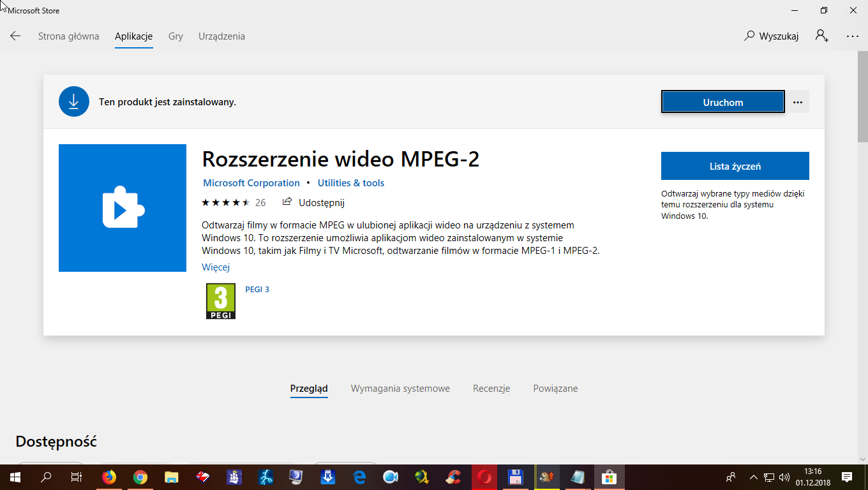
Task: Show the Przegląd section
Action: tap(309, 389)
